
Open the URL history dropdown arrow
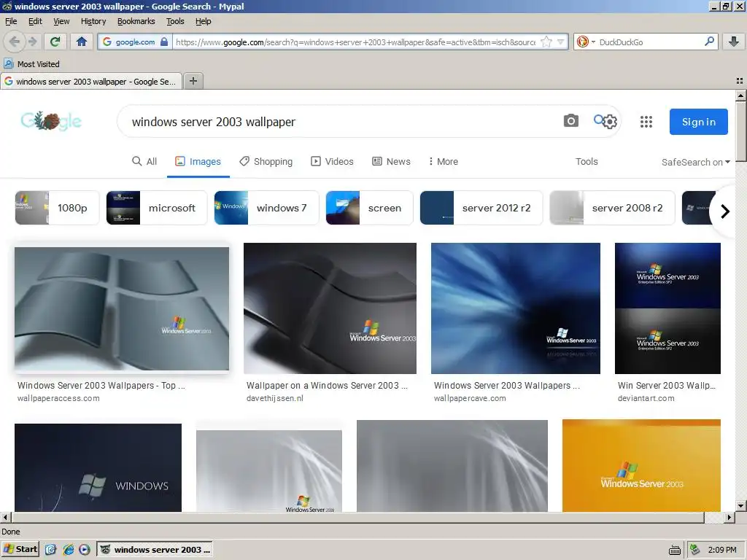tap(561, 42)
